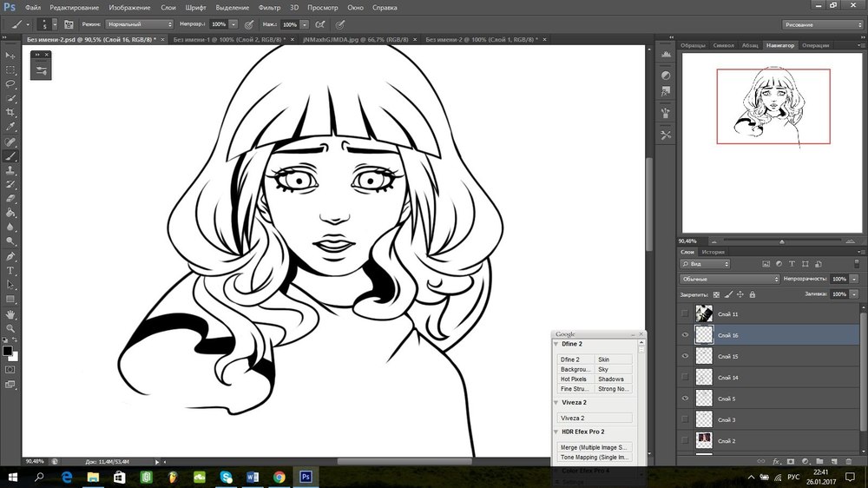Open the Режим blending mode dropdown

pos(139,24)
